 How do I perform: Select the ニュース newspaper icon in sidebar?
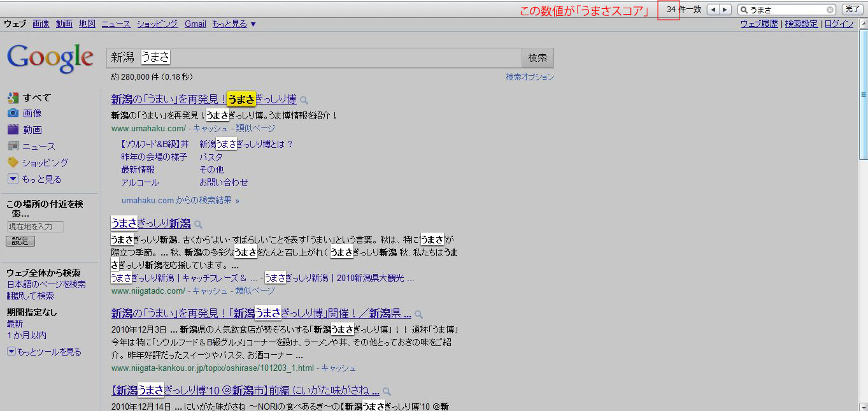click(13, 146)
